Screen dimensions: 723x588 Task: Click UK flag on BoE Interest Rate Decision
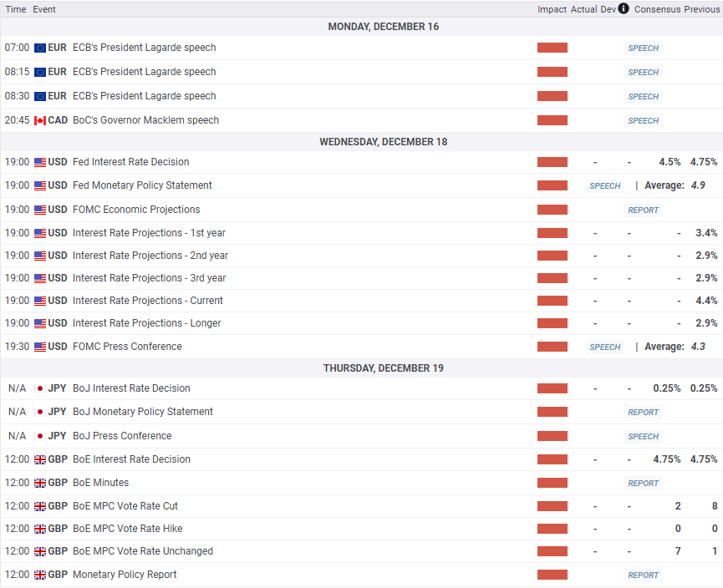40,459
